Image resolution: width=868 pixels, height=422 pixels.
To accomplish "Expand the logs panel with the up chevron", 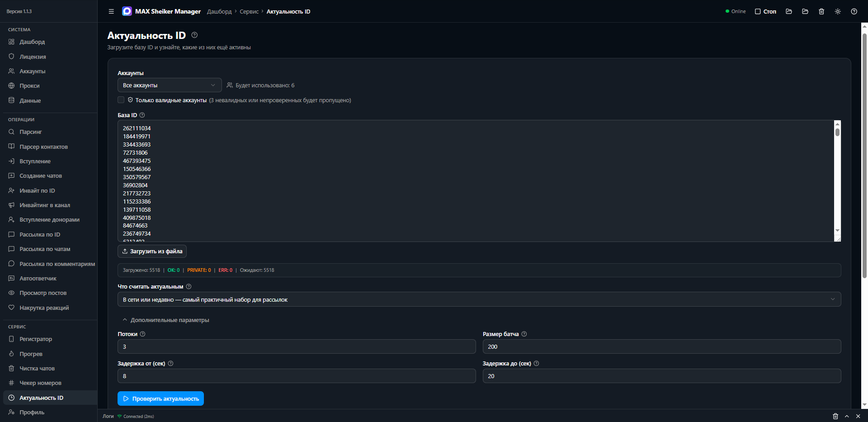I will point(847,416).
